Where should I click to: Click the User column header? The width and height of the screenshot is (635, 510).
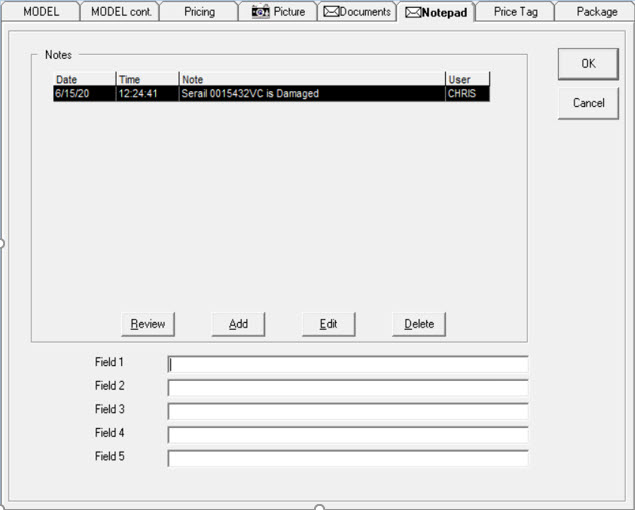[x=468, y=79]
